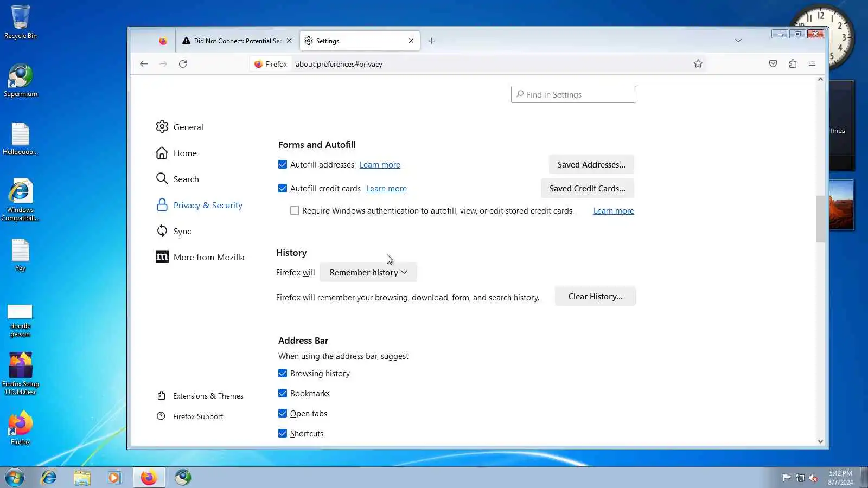
Task: Open a new tab
Action: tap(431, 41)
